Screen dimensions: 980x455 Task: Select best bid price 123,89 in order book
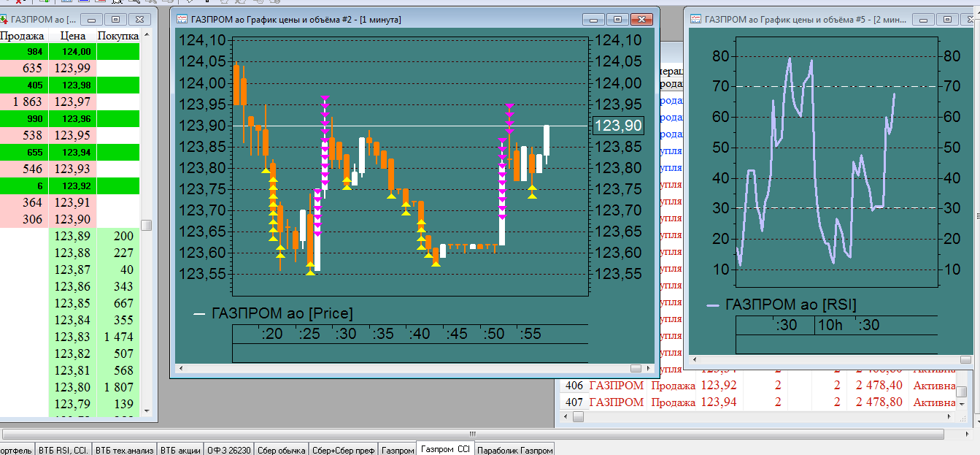[72, 237]
